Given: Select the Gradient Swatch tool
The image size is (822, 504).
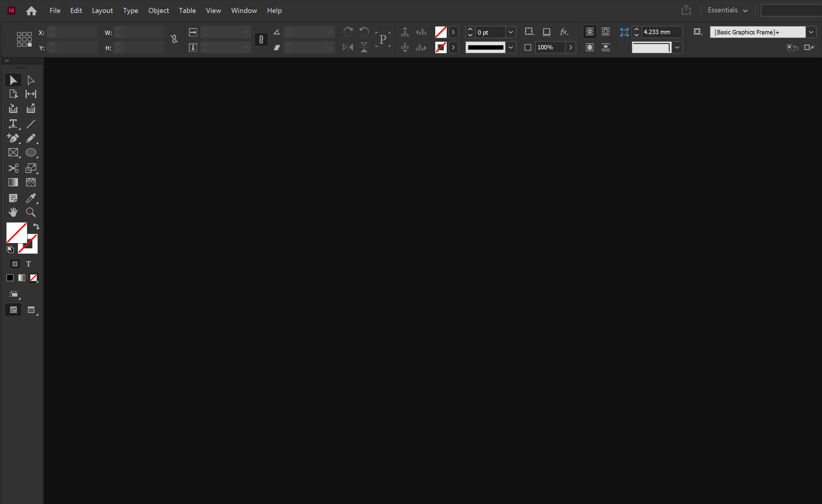Looking at the screenshot, I should click(13, 182).
